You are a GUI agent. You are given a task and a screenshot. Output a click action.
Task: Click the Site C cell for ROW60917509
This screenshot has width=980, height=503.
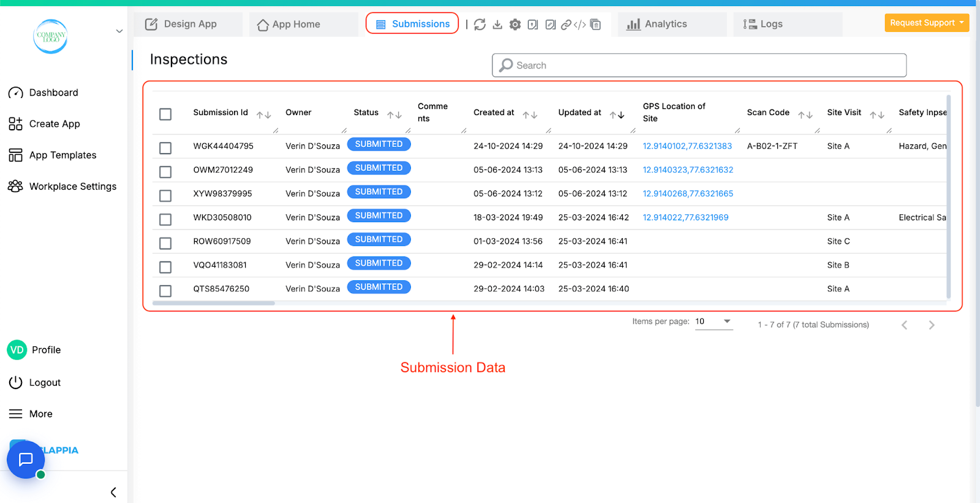pos(838,242)
